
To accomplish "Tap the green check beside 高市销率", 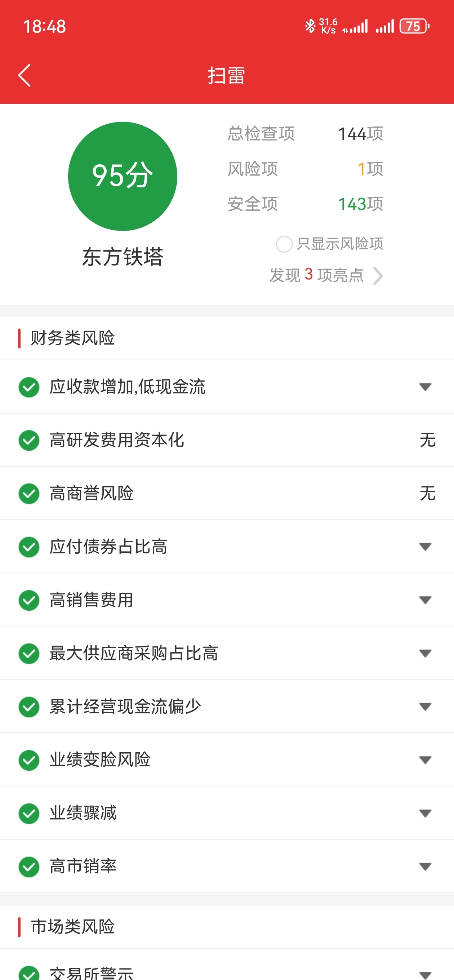I will pos(29,867).
